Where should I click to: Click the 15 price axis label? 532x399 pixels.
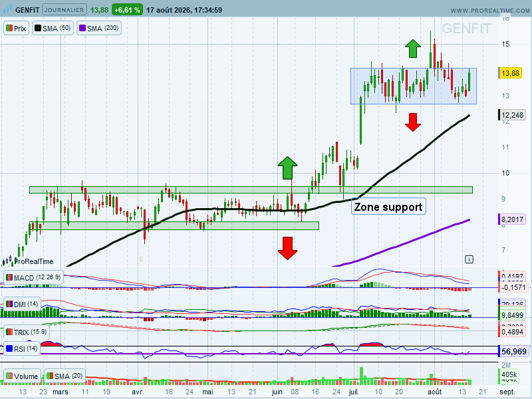click(x=505, y=44)
